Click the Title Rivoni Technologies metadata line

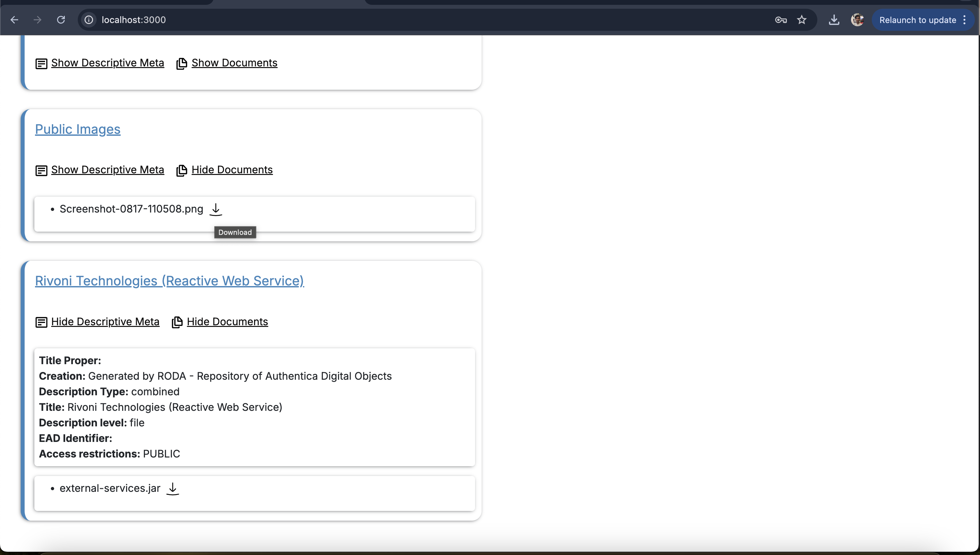point(160,407)
